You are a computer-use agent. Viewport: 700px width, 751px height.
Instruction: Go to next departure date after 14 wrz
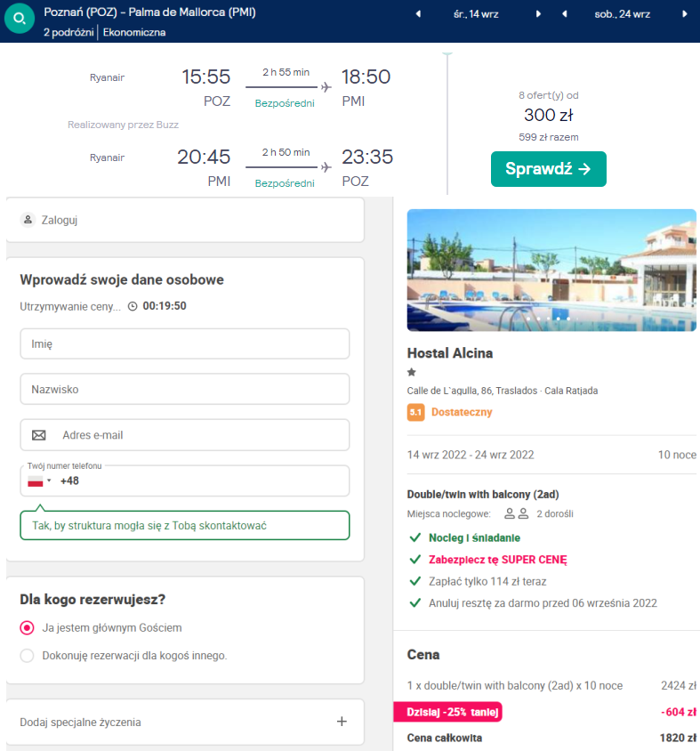coord(538,14)
